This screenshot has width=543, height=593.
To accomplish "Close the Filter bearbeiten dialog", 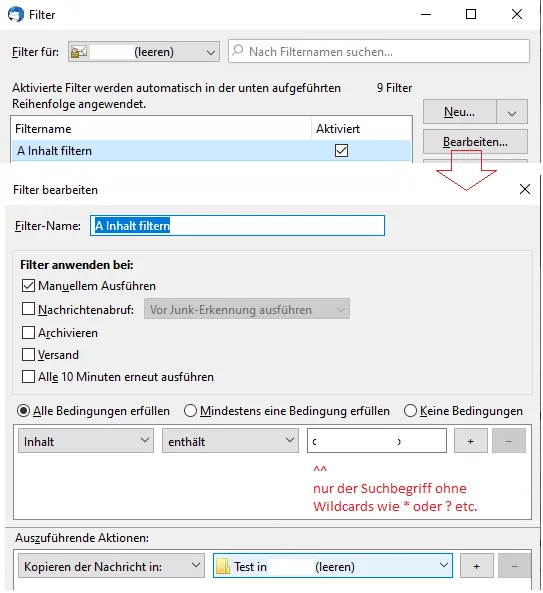I will tap(525, 189).
